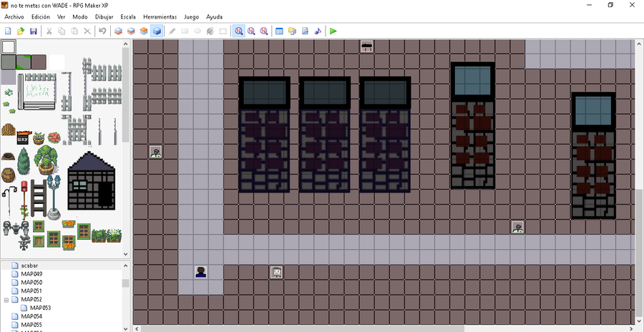Set map zoom scale to 1:2

251,31
